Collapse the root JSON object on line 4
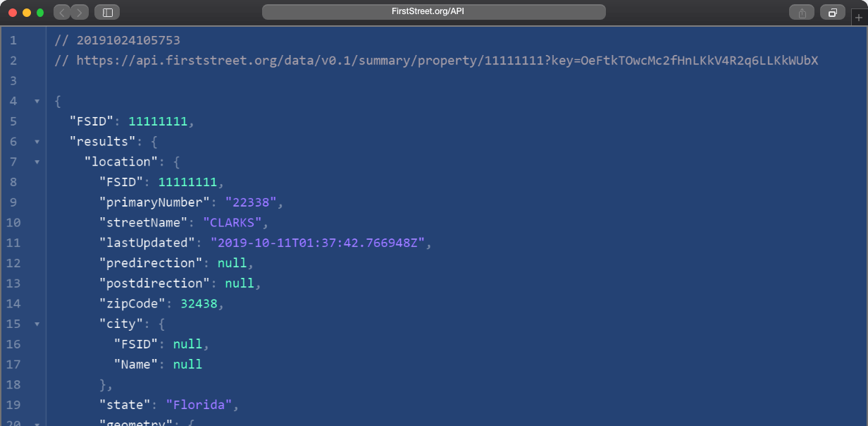The image size is (868, 426). tap(37, 102)
